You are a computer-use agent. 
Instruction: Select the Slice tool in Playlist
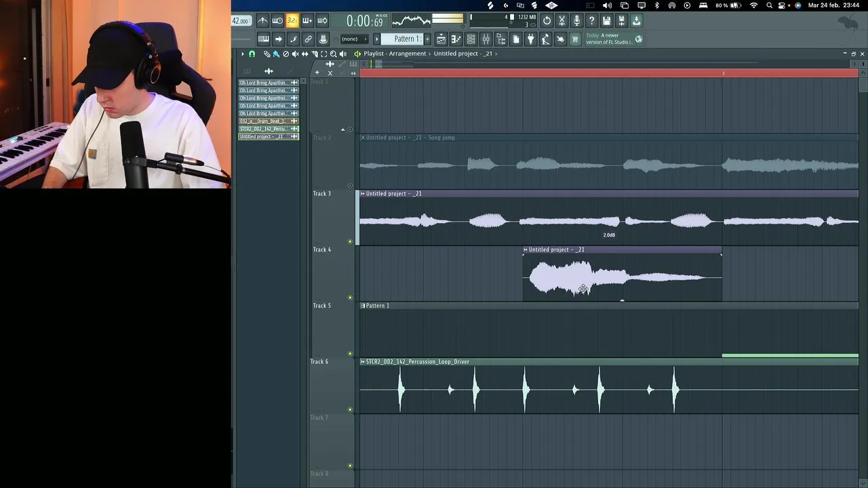pyautogui.click(x=314, y=54)
